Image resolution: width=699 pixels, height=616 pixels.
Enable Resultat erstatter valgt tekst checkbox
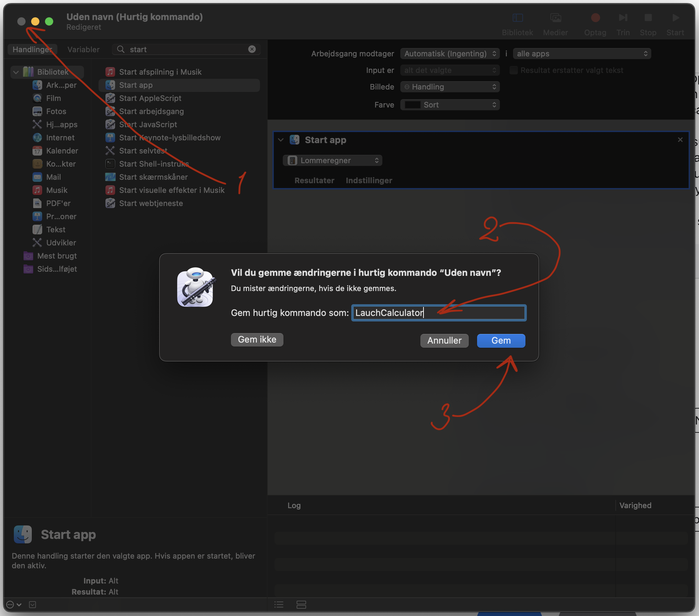point(514,70)
